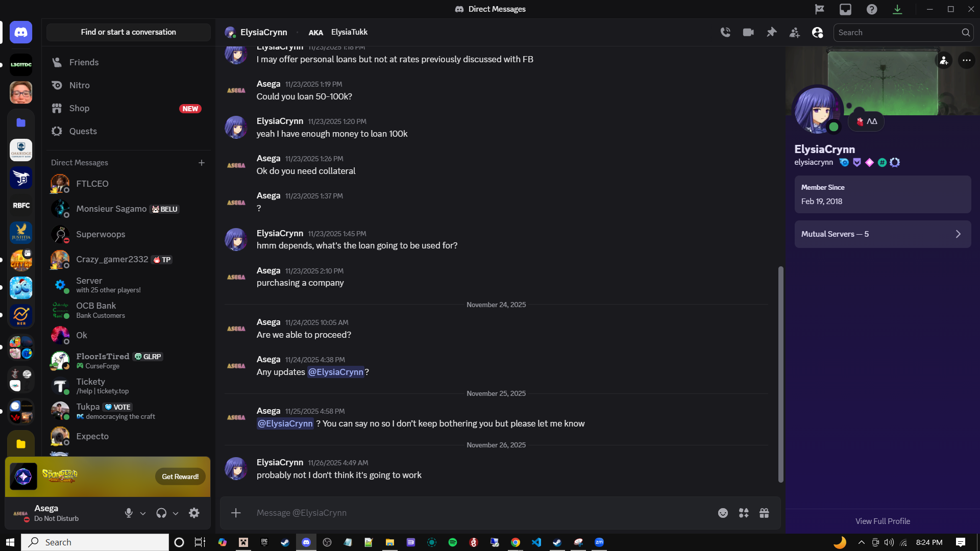Start a video call
The height and width of the screenshot is (551, 980).
748,32
